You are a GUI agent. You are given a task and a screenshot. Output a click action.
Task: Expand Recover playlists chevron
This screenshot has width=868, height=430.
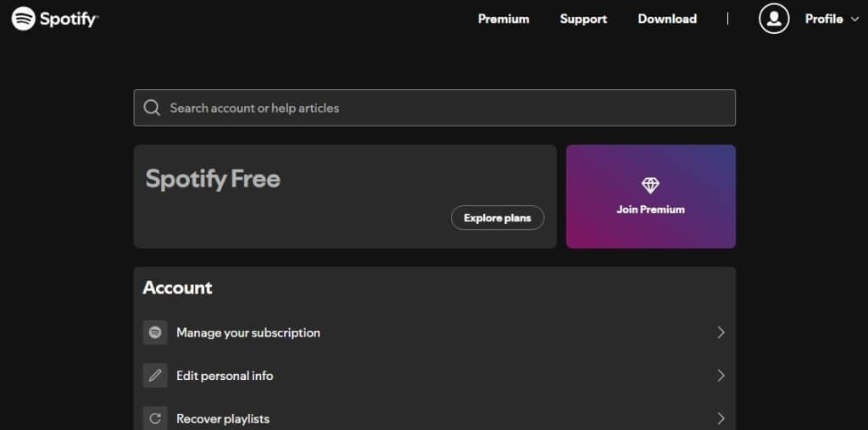click(721, 418)
